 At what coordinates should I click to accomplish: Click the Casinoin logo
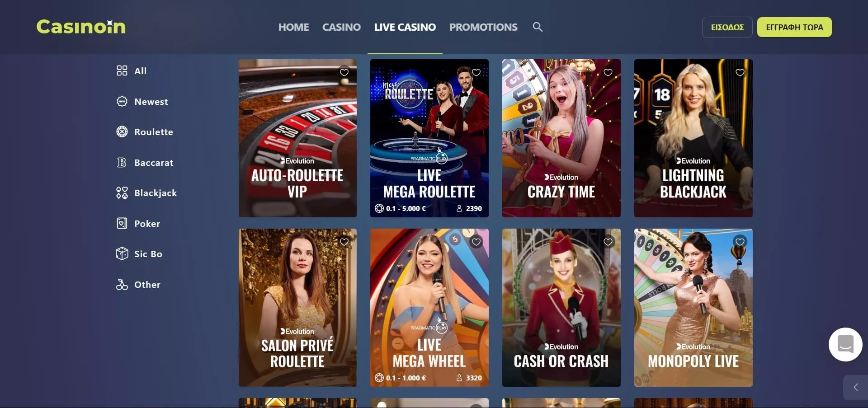pyautogui.click(x=81, y=27)
